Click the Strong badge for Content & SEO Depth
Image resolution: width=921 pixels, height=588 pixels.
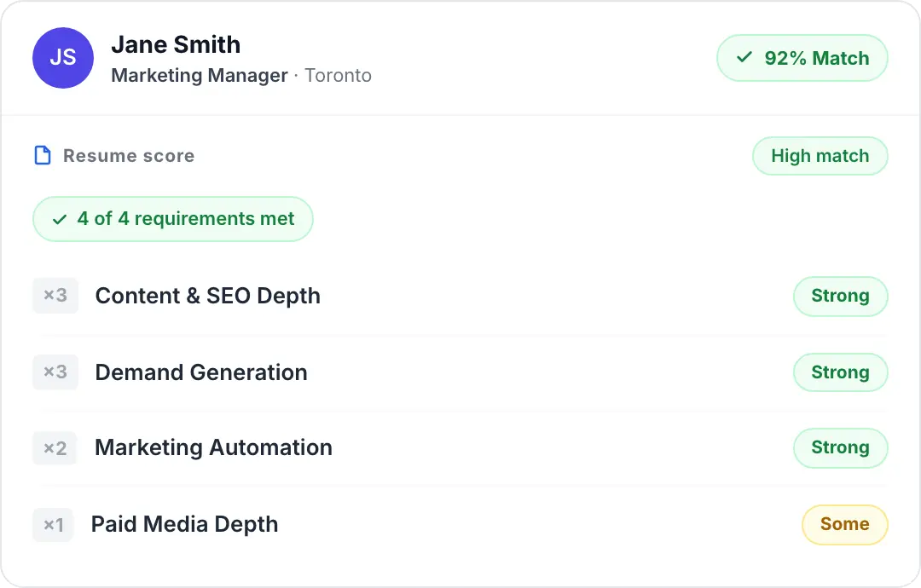[840, 296]
